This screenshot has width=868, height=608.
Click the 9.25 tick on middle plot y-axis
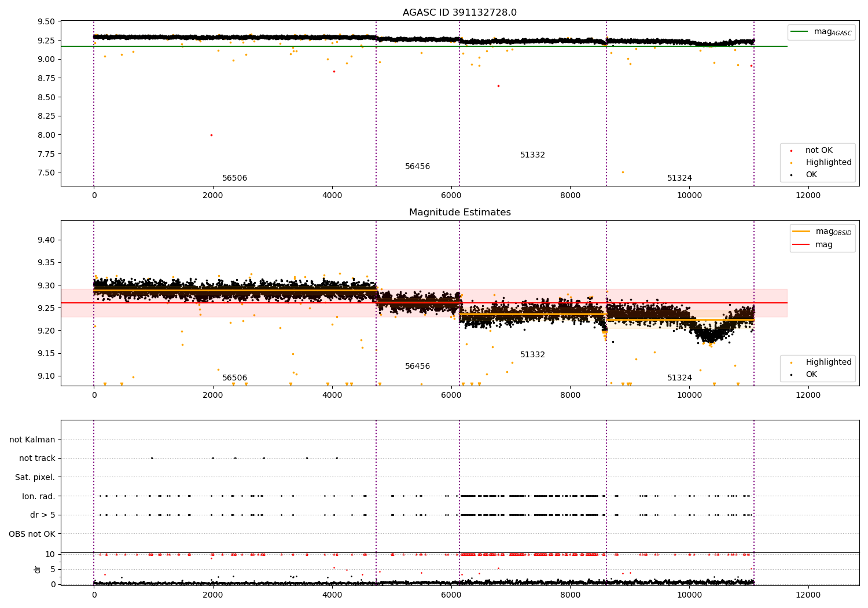tap(46, 308)
